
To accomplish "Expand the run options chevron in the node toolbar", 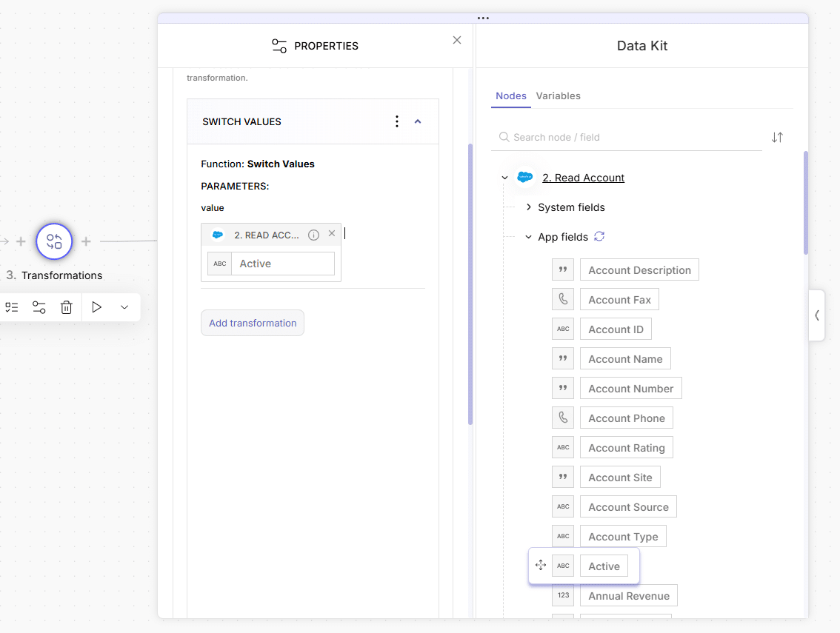I will point(124,307).
